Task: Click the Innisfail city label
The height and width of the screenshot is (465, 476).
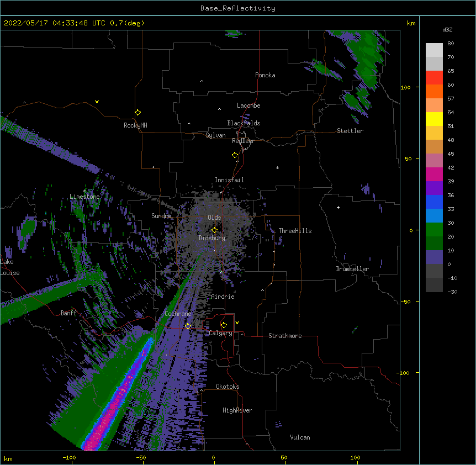Action: (x=229, y=180)
